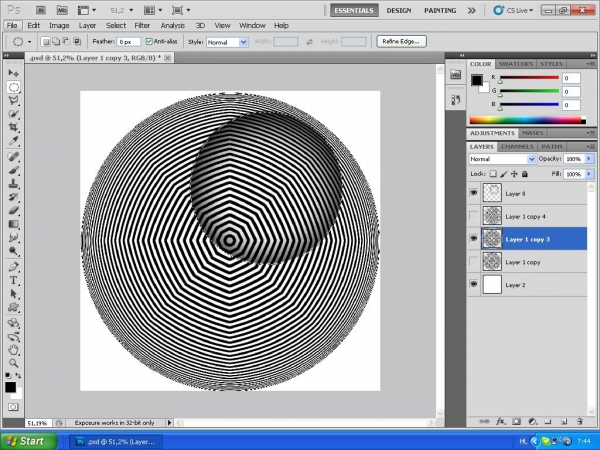This screenshot has height=450, width=600.
Task: Toggle lock all
Action: pos(525,174)
